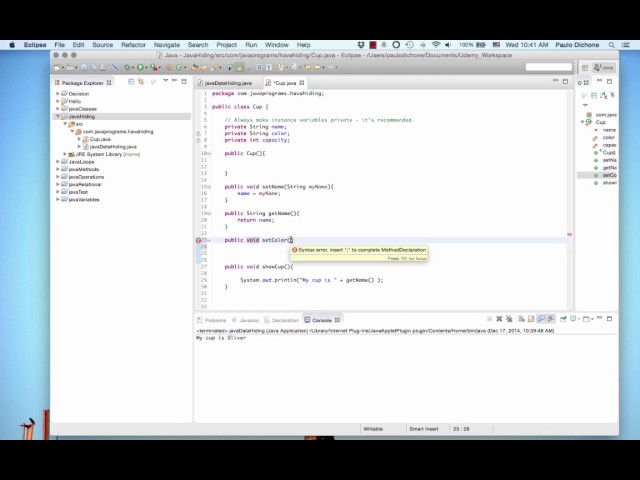
Task: Select the Java perspective button
Action: [605, 67]
